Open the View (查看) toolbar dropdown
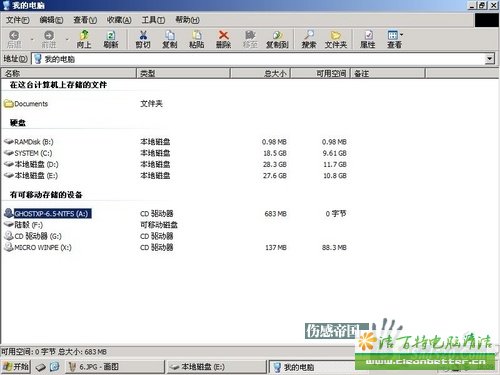Viewport: 500px width, 375px height. coord(395,39)
